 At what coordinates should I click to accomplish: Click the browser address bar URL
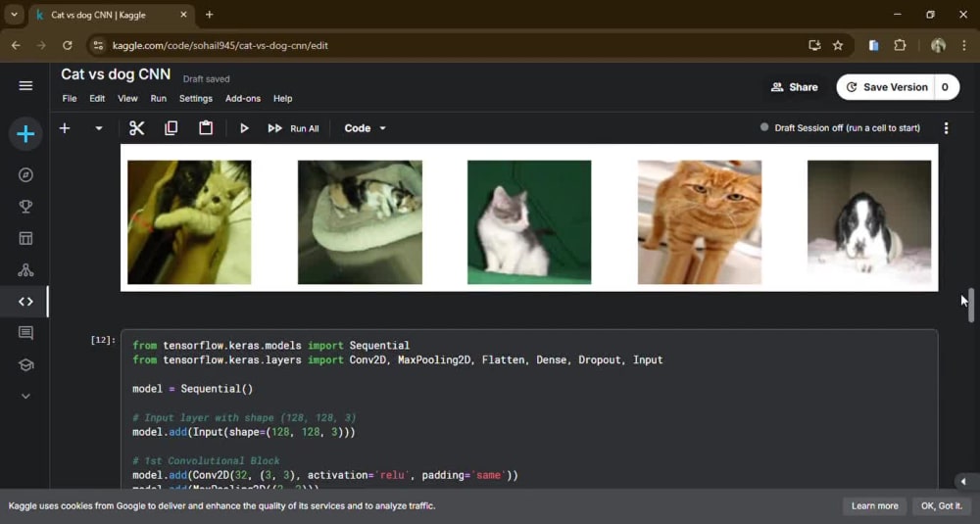pos(220,46)
